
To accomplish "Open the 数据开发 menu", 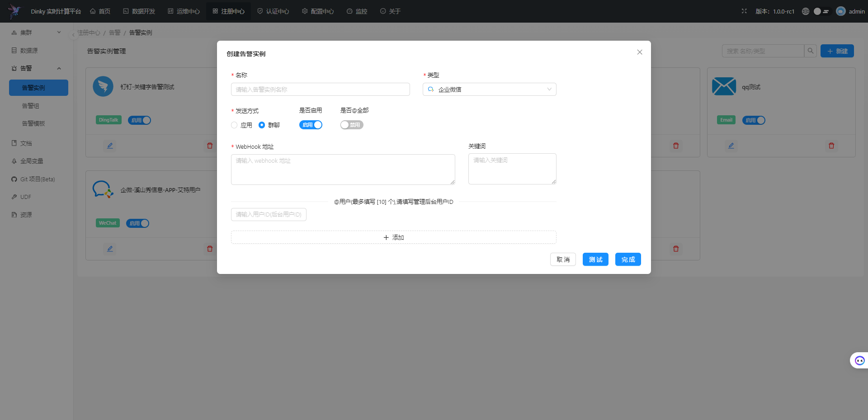I will tap(139, 11).
